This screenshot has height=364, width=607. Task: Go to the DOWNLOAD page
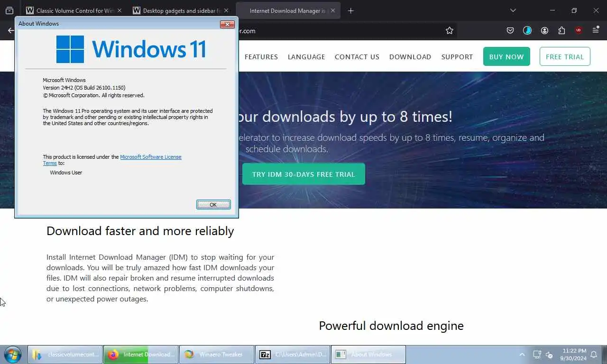pos(410,57)
